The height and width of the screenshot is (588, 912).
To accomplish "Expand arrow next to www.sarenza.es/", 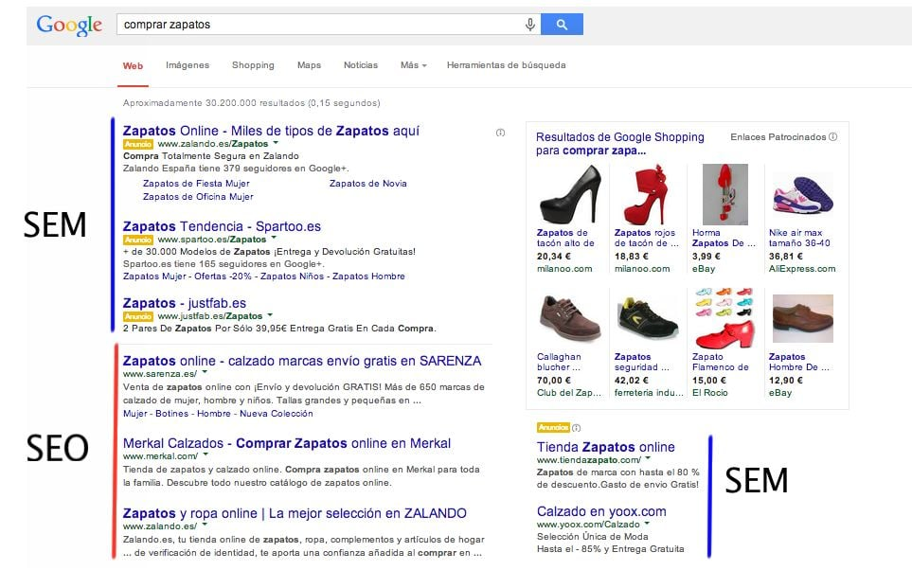I will pos(205,372).
